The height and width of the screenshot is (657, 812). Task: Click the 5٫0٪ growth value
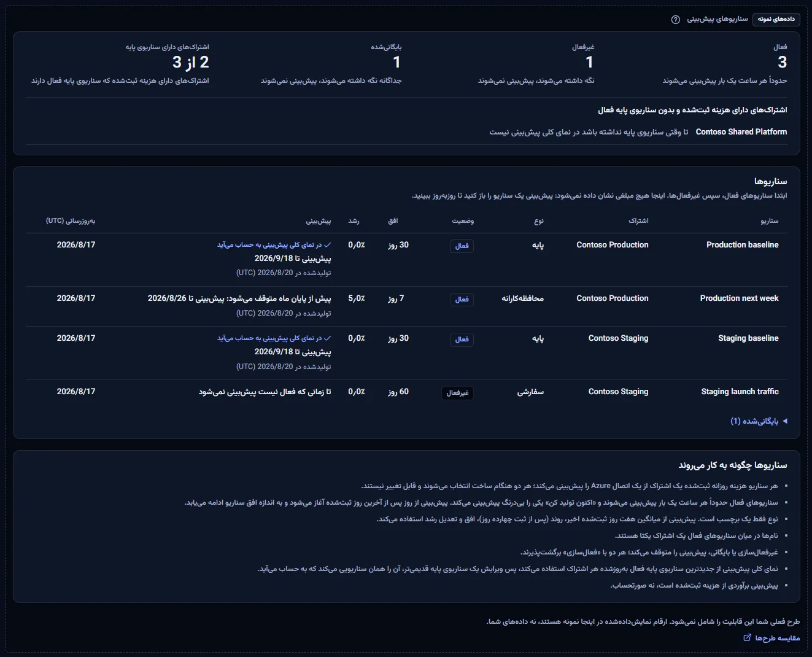point(357,298)
